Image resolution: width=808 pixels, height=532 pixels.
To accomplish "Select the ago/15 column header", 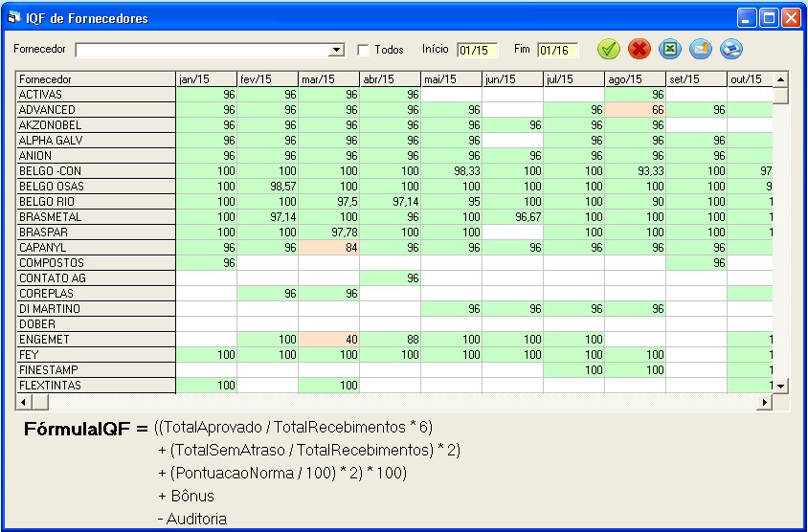I will [636, 79].
